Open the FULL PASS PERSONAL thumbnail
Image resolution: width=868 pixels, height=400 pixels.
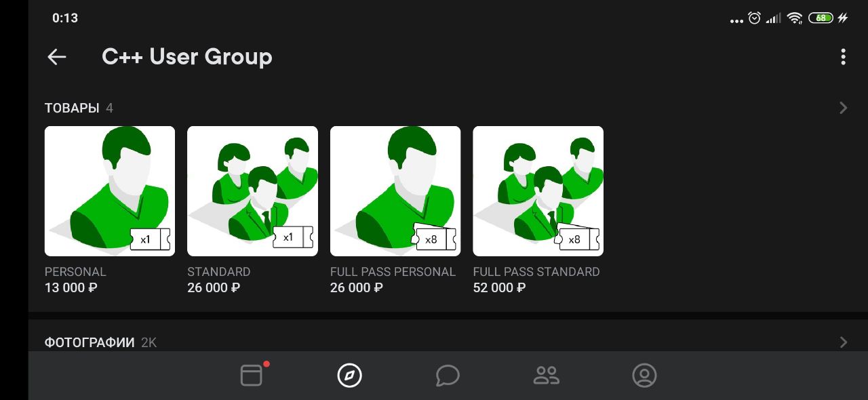(395, 191)
